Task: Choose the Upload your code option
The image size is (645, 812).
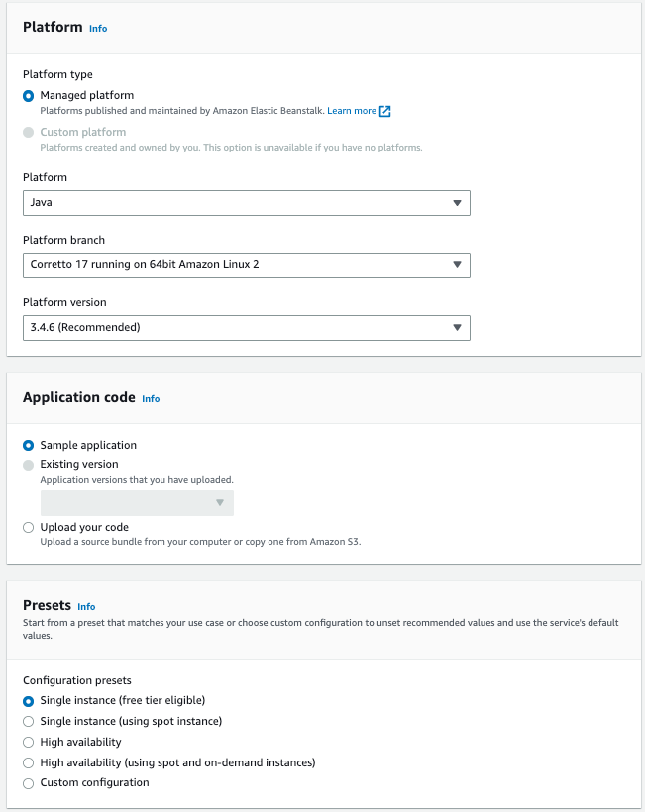Action: tap(29, 528)
